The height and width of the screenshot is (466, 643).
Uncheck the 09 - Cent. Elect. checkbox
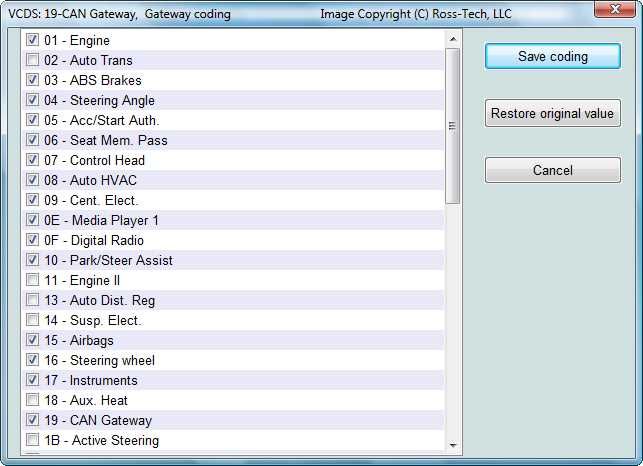click(x=32, y=200)
